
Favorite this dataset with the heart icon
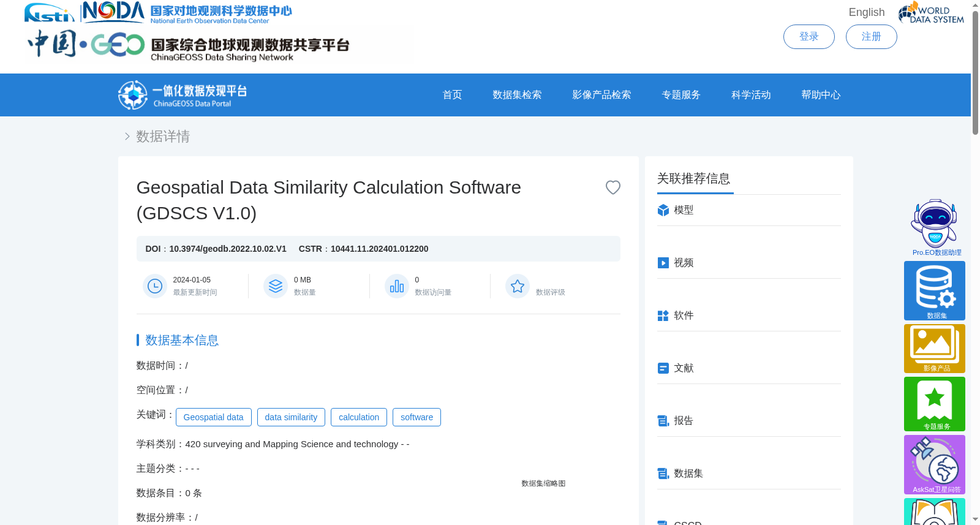[x=613, y=187]
